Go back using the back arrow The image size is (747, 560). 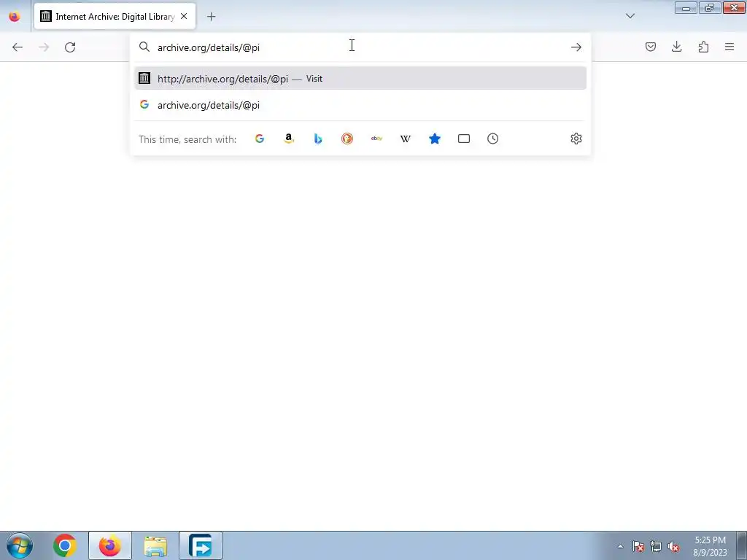tap(18, 47)
